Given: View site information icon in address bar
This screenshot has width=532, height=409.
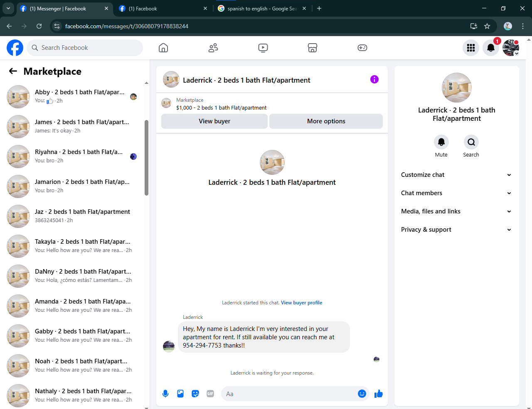Looking at the screenshot, I should [57, 26].
